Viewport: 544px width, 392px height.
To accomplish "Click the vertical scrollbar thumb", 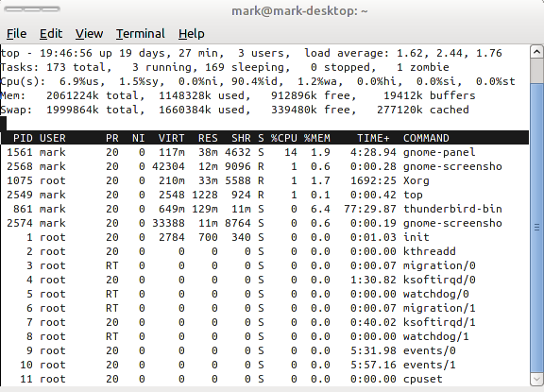I will 536,228.
